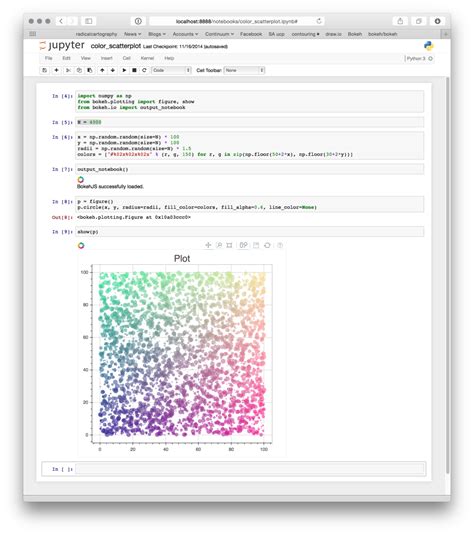Viewport: 474px width, 535px height.
Task: Click the Jupyter logo
Action: (x=62, y=45)
